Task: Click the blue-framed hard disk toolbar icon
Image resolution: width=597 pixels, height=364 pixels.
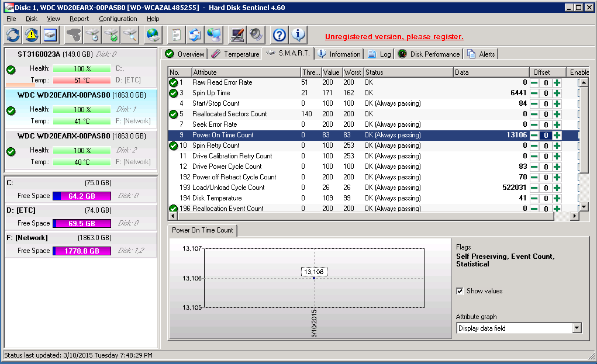Action: (50, 36)
